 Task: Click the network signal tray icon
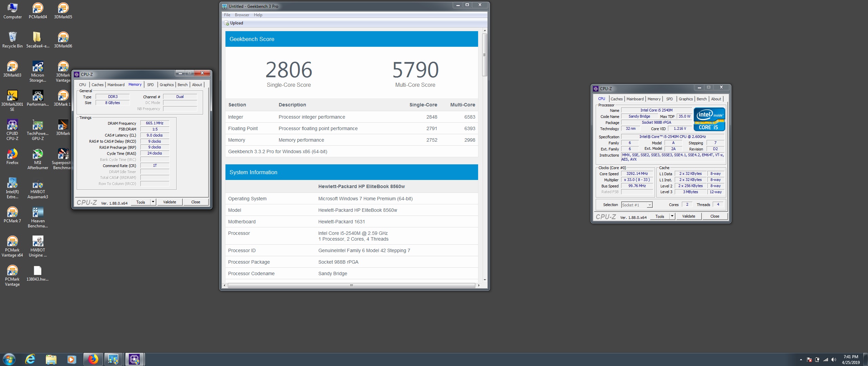click(826, 360)
